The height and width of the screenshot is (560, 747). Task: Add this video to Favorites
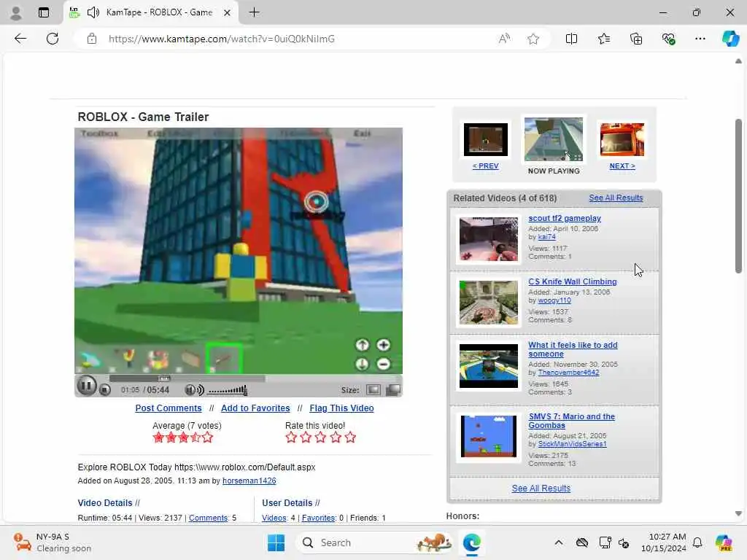255,408
